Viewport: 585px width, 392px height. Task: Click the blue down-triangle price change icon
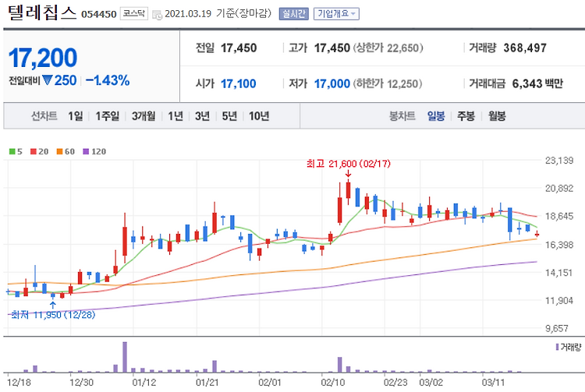click(47, 80)
